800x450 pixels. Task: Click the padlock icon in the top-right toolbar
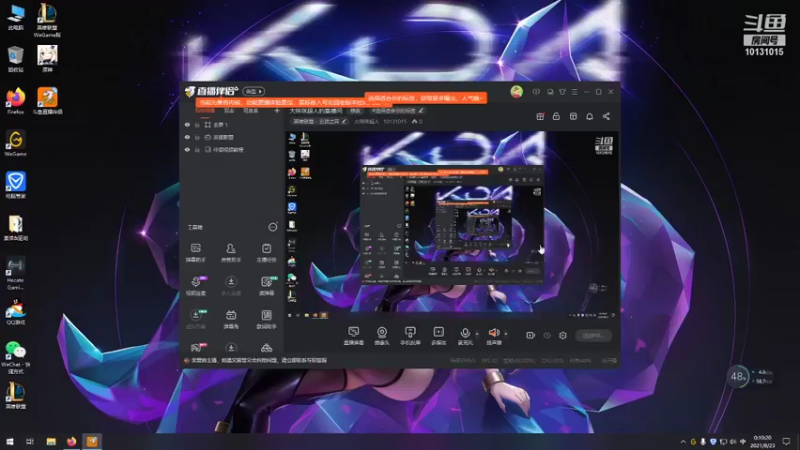click(556, 116)
